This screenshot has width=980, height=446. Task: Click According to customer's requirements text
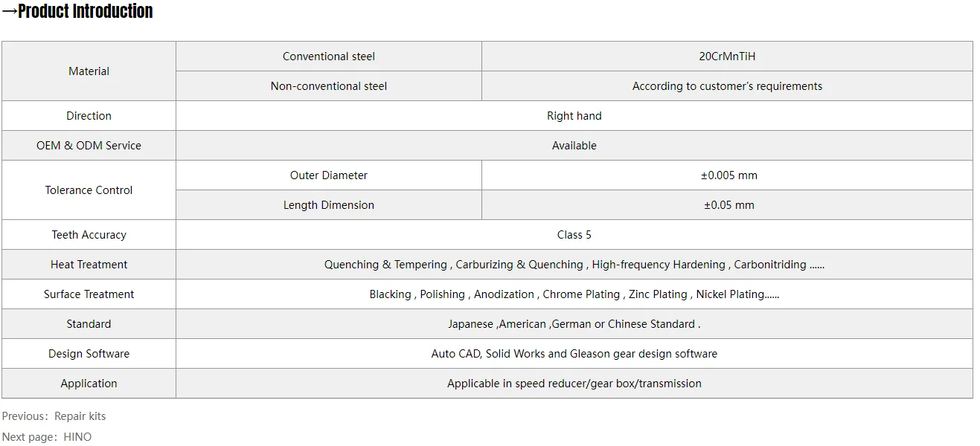coord(727,86)
